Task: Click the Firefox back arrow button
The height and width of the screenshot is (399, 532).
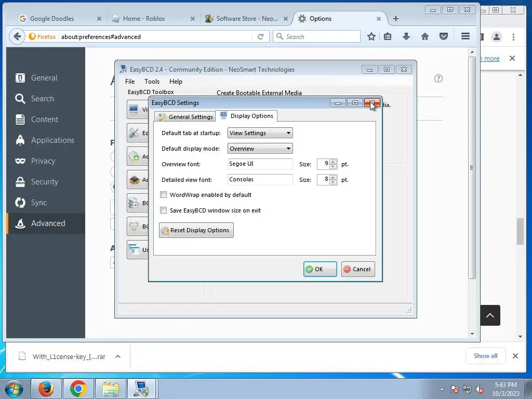Action: (x=17, y=36)
